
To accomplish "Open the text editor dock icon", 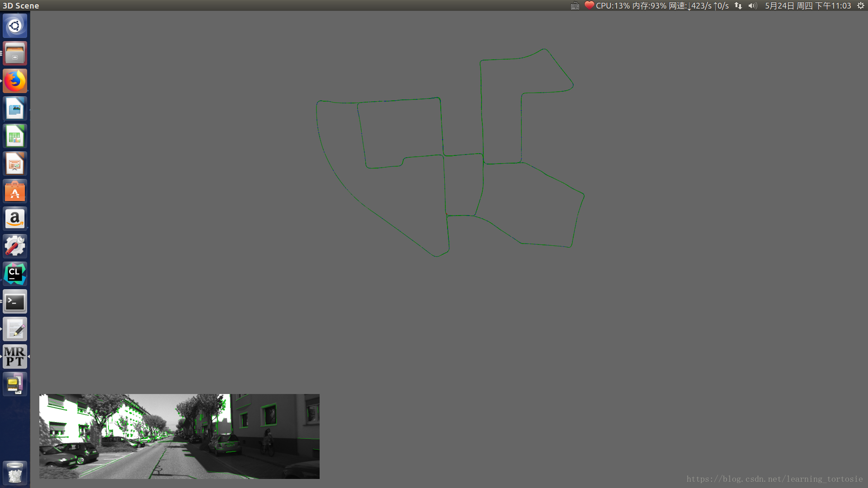I will coord(15,329).
